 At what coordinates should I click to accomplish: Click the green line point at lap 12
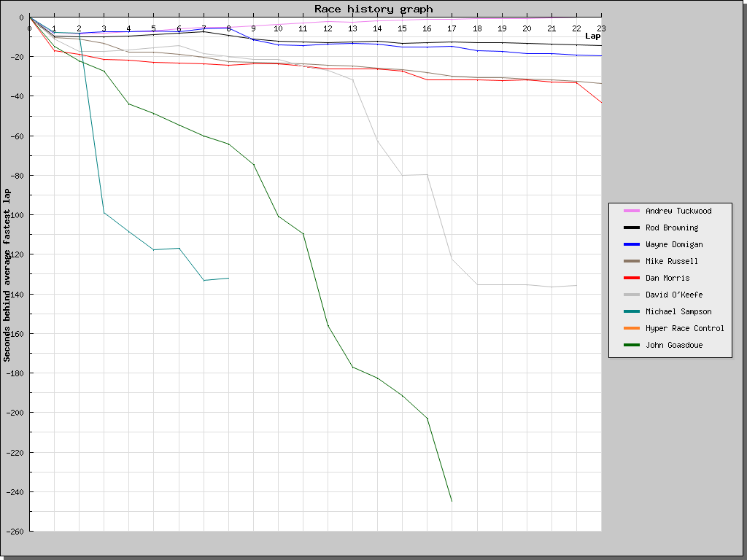tap(328, 325)
